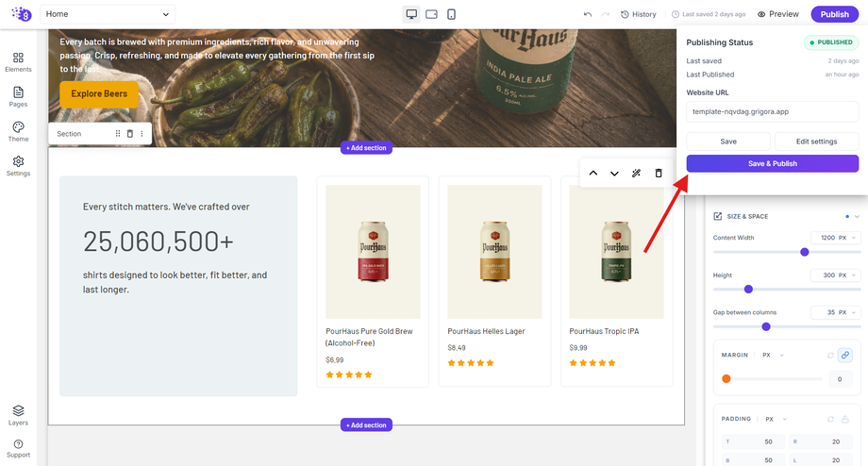Click the bottom Add section button
Image resolution: width=868 pixels, height=466 pixels.
pyautogui.click(x=366, y=425)
